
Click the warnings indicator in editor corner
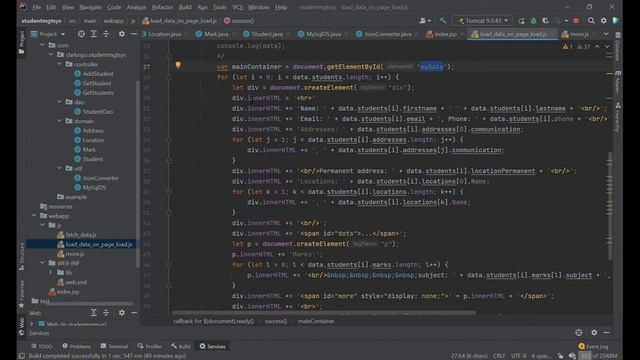[x=577, y=47]
